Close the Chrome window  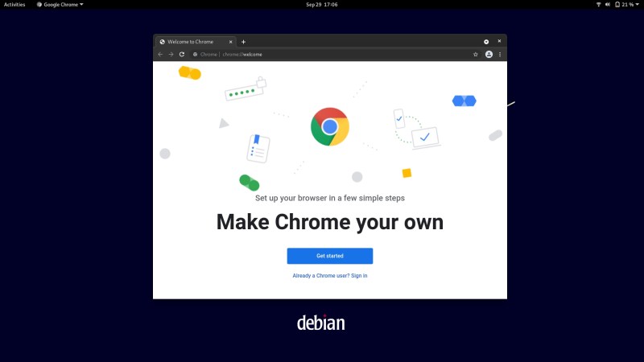coord(499,41)
